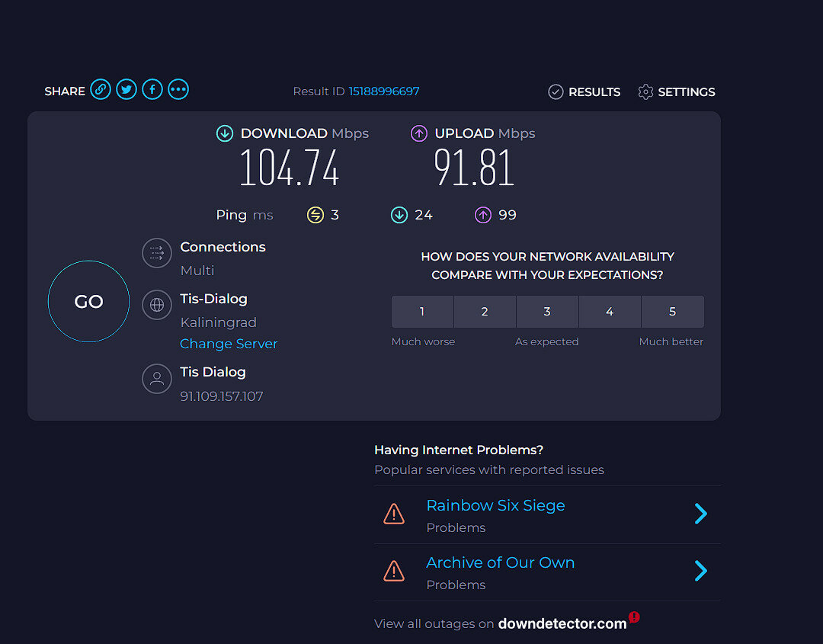
Task: Open Rainbow Six Siege outage link
Action: (495, 505)
